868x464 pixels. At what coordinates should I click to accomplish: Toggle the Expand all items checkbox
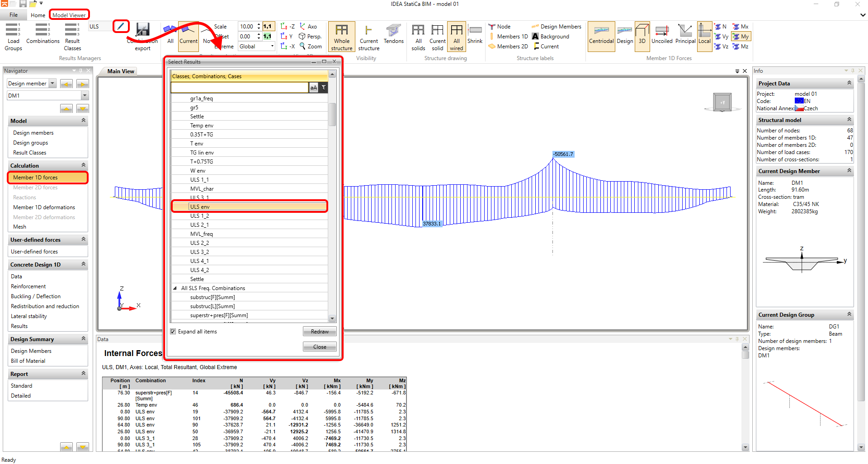tap(173, 332)
